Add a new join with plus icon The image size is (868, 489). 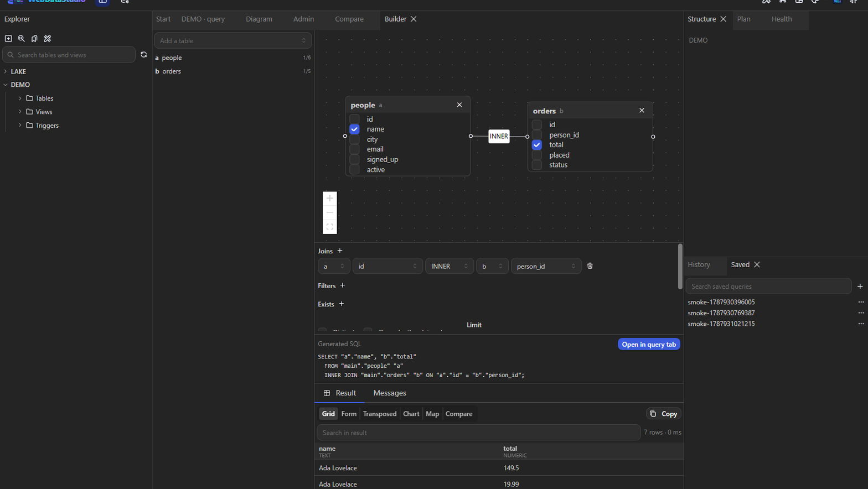[x=340, y=251]
